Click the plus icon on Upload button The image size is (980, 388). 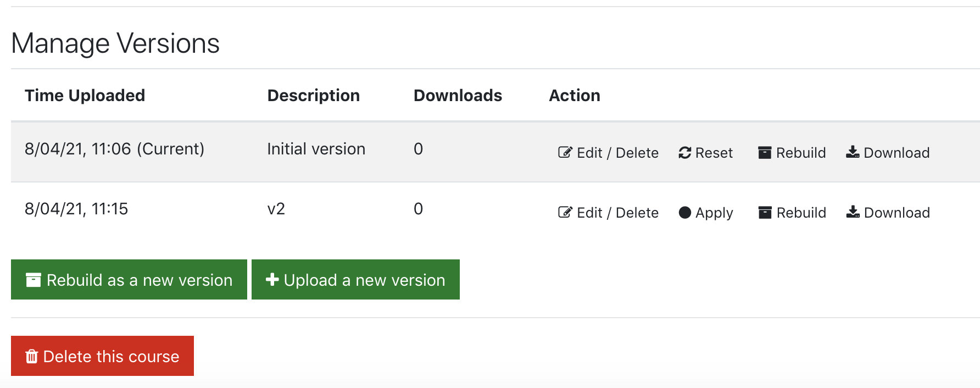pos(272,279)
